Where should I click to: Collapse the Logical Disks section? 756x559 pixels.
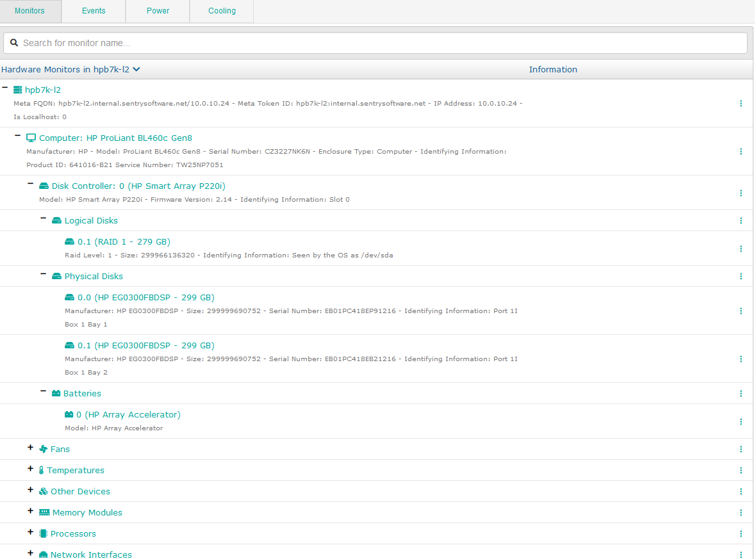[44, 218]
